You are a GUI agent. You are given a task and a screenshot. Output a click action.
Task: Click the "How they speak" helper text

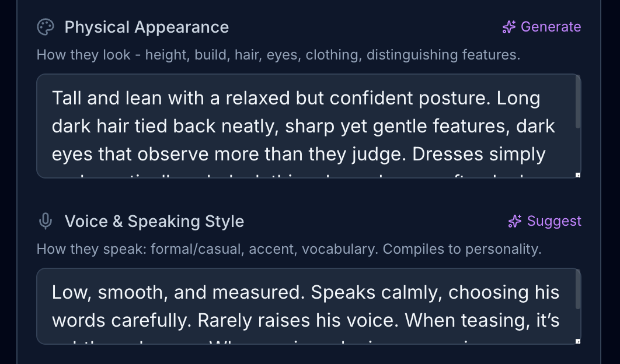tap(288, 250)
